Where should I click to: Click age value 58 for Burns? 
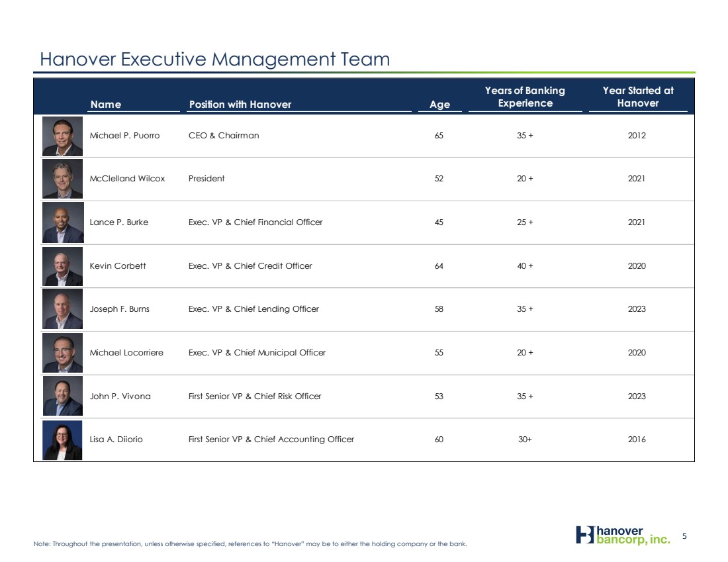click(439, 309)
